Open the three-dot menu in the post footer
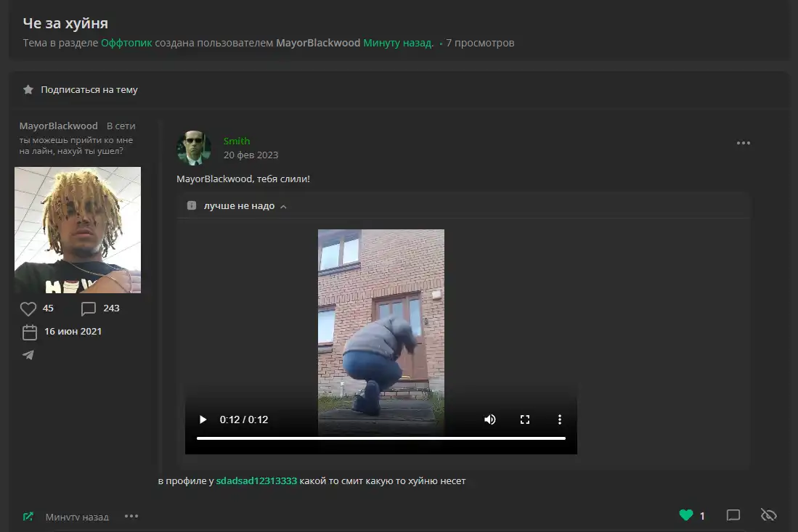 pos(131,516)
